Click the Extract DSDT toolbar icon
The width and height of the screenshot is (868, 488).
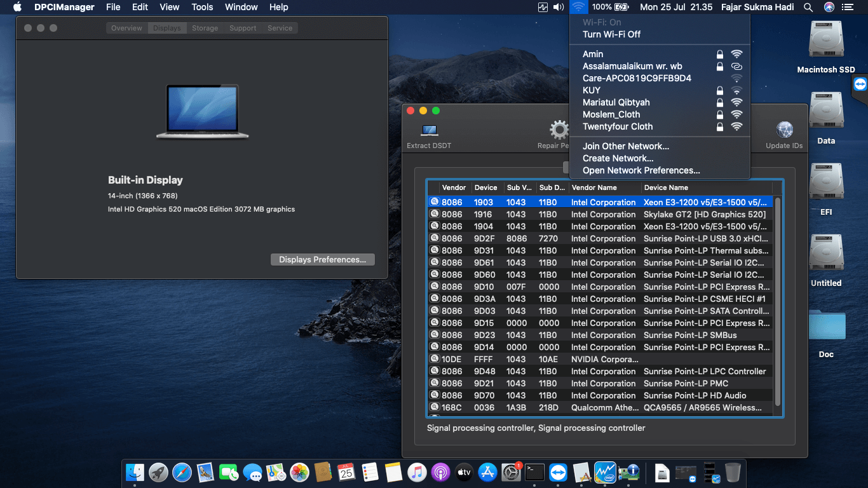point(430,130)
